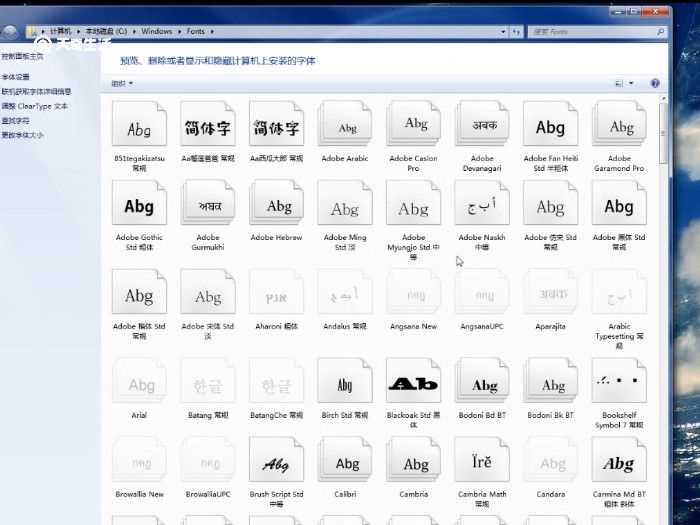Select the Browallia New font icon

tap(139, 460)
